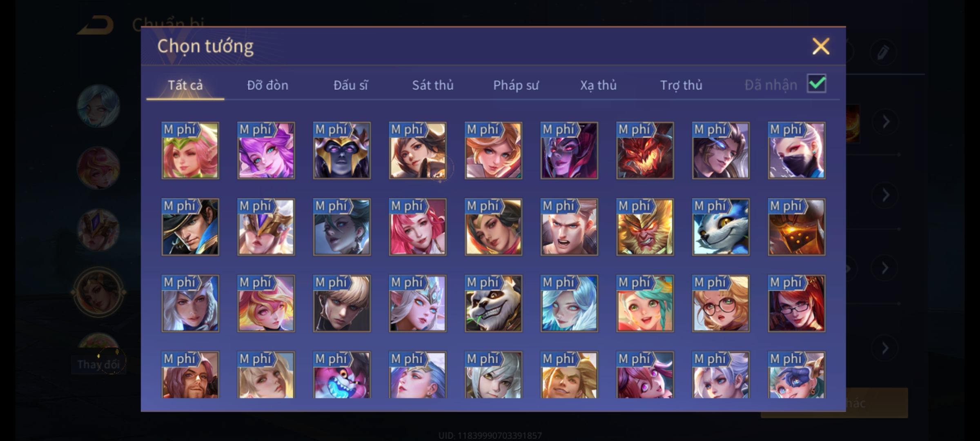This screenshot has height=441, width=980.
Task: Open the Sát thủ tab
Action: coord(432,85)
